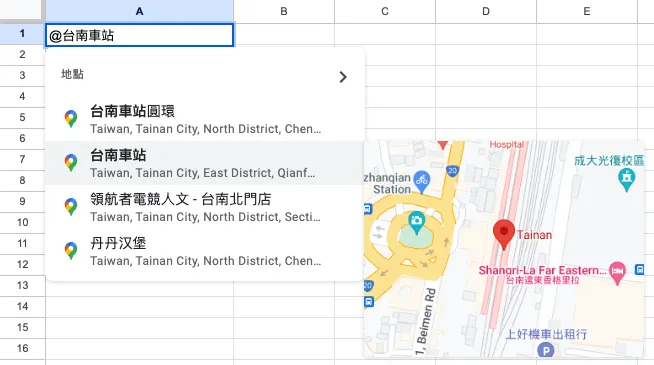Click the 成大光復校區 map label
The image size is (654, 365).
[609, 161]
